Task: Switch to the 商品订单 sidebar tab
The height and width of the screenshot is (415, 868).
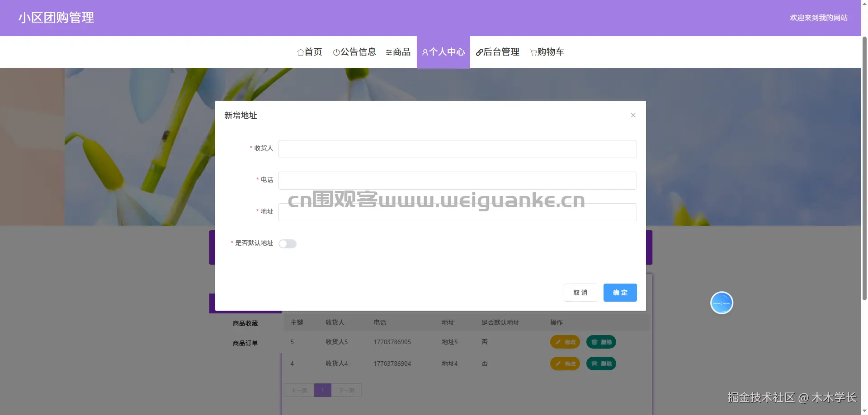Action: [245, 343]
